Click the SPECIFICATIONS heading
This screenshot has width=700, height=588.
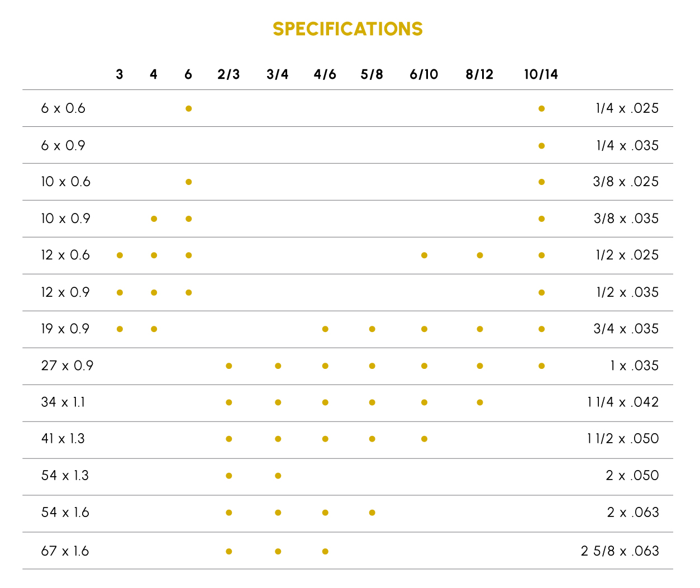(x=347, y=29)
